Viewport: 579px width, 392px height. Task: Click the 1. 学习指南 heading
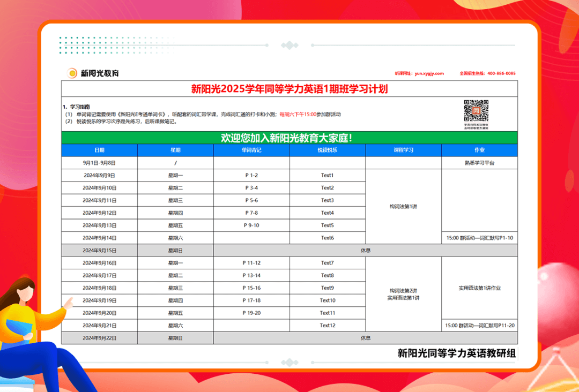coord(77,107)
